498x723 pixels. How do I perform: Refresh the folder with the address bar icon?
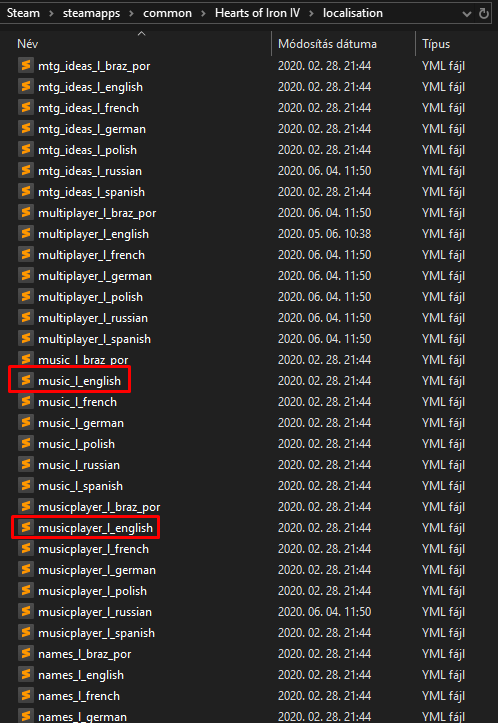point(484,13)
